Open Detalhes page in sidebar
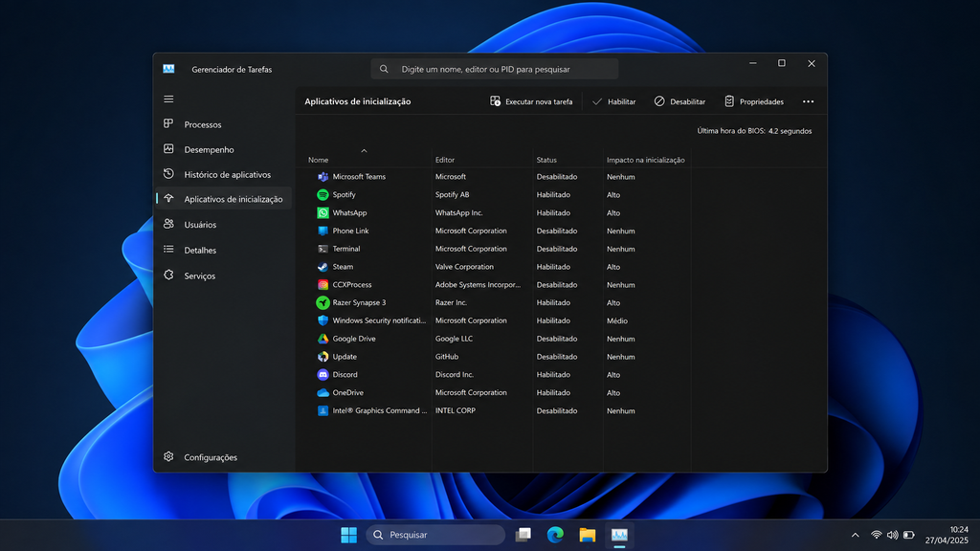Image resolution: width=980 pixels, height=551 pixels. [224, 250]
